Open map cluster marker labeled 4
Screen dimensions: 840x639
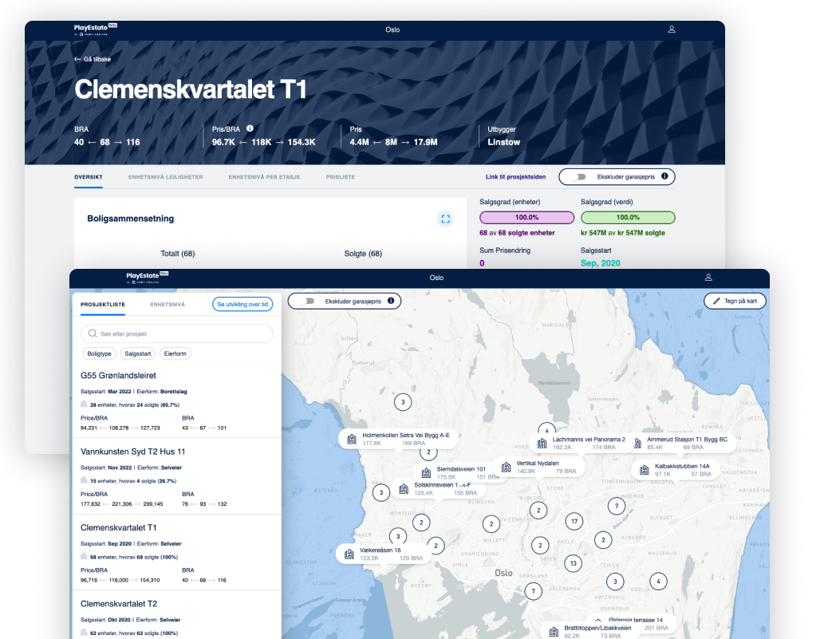click(658, 581)
